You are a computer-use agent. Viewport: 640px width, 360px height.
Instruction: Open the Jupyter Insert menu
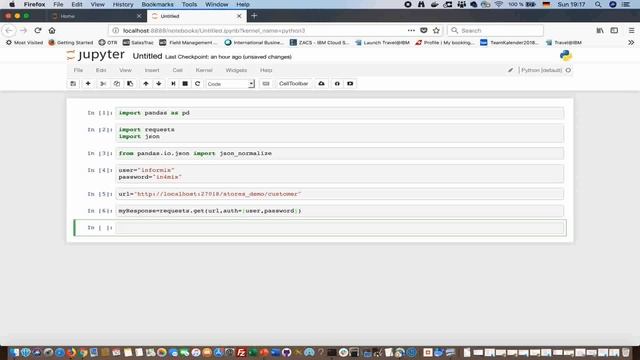coord(152,70)
